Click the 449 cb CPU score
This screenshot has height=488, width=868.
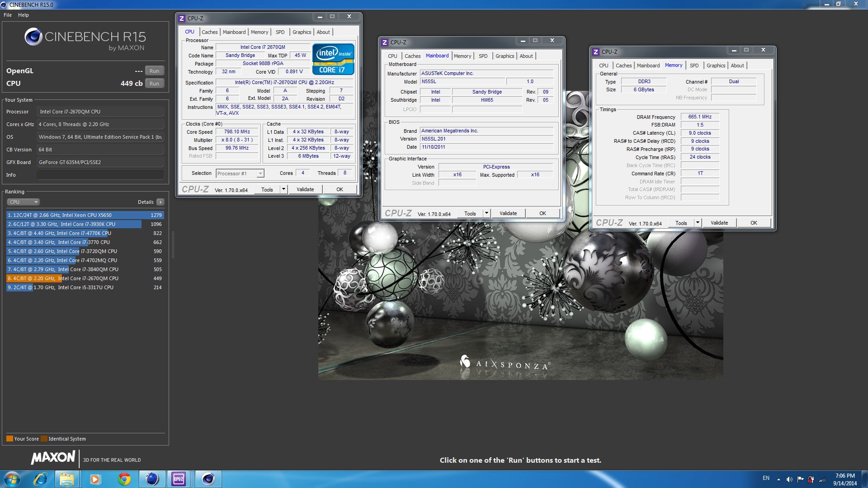132,84
